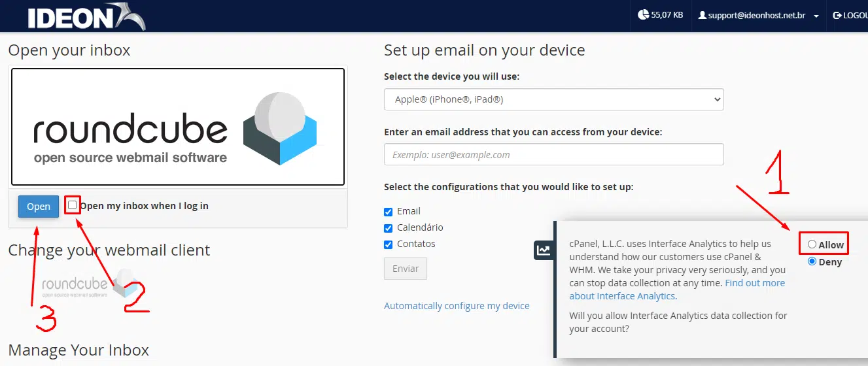Enable 'Open my inbox when I log in'

[73, 205]
